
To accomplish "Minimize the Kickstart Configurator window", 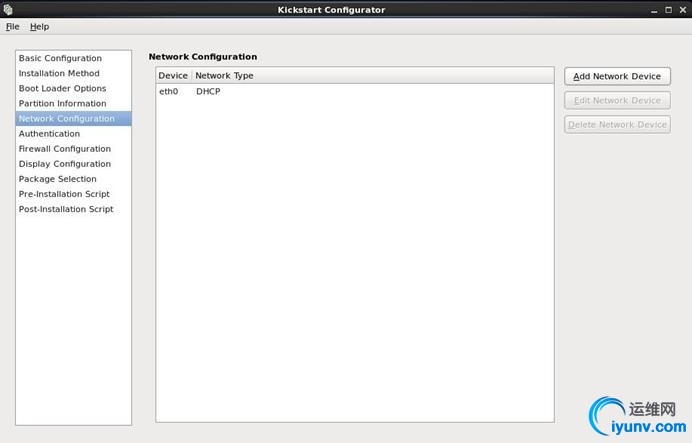I will click(654, 10).
